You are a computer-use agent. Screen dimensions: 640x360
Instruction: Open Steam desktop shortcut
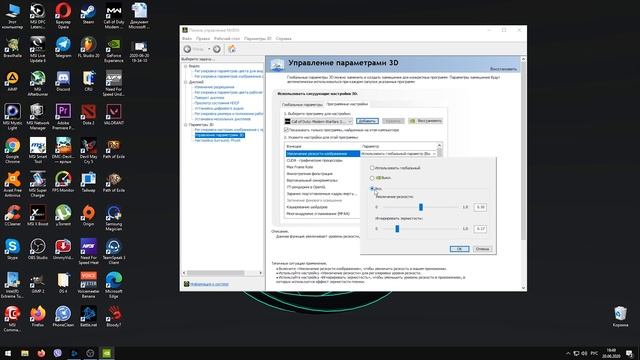pyautogui.click(x=88, y=14)
